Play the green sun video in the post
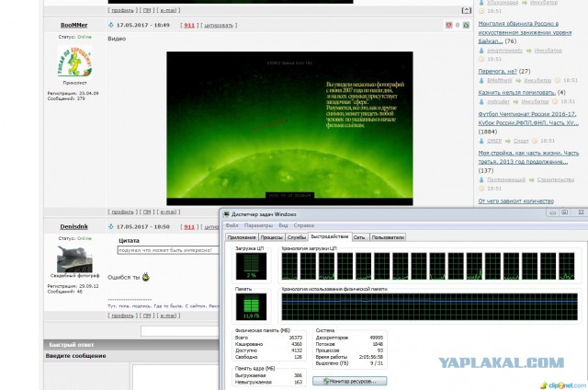This screenshot has height=390, width=588. (289, 126)
